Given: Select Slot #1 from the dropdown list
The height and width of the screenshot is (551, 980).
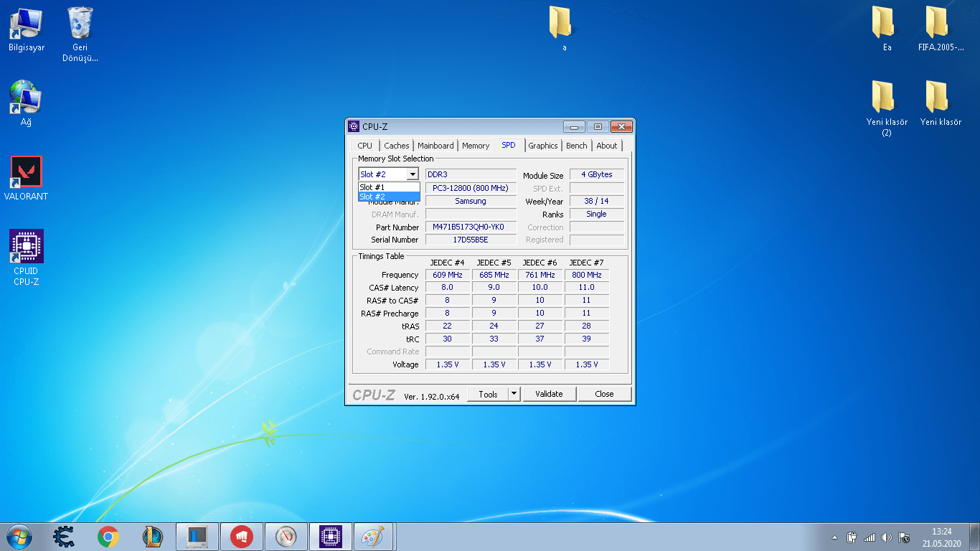Looking at the screenshot, I should pyautogui.click(x=388, y=187).
